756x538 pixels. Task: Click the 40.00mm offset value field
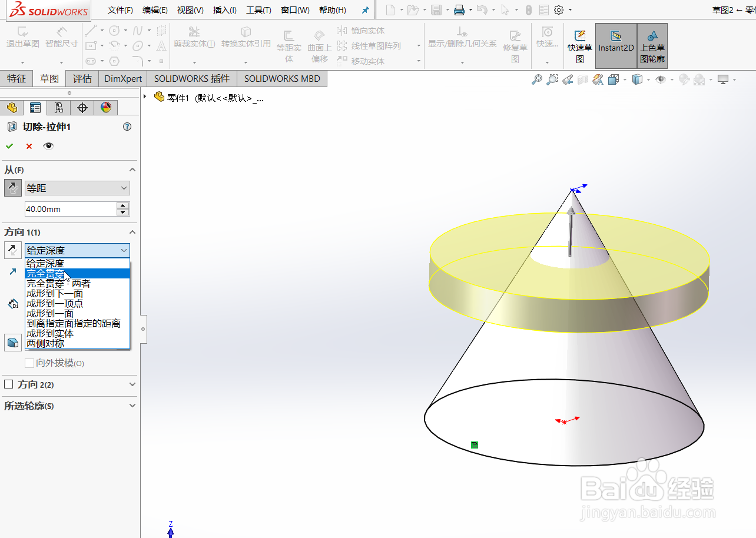pos(71,209)
